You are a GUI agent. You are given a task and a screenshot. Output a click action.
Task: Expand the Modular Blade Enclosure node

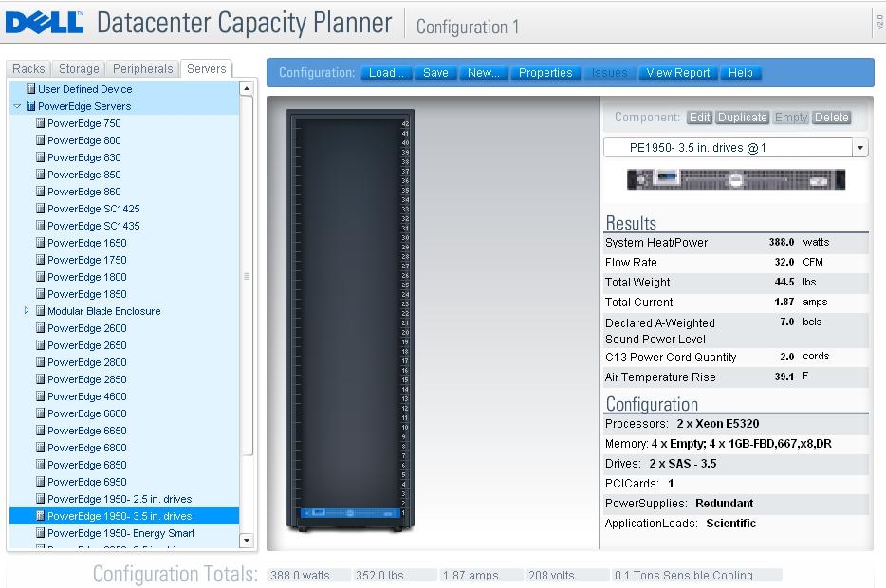pyautogui.click(x=27, y=311)
